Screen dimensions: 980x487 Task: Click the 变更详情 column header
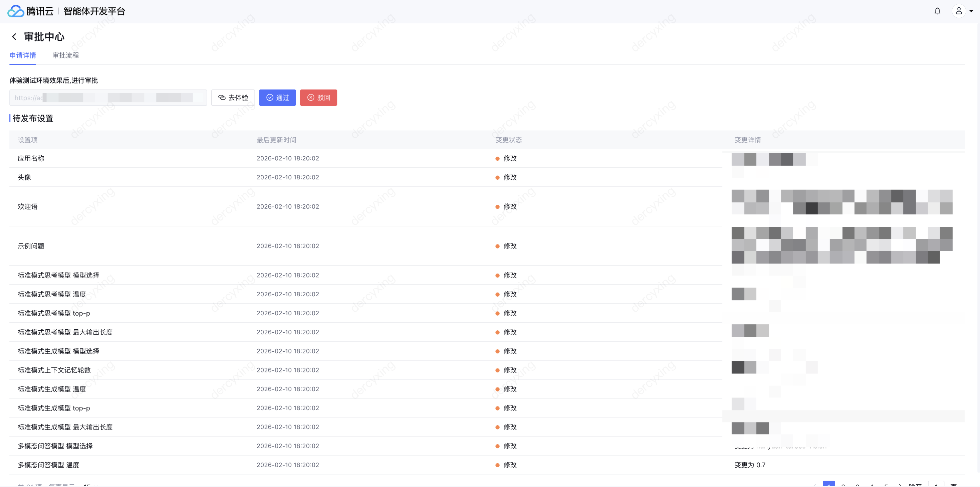[747, 140]
